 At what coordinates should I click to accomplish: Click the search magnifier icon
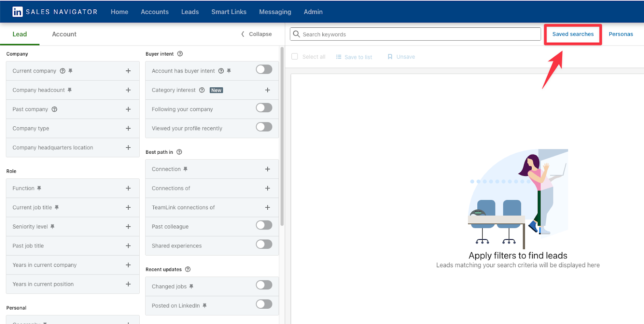tap(296, 34)
